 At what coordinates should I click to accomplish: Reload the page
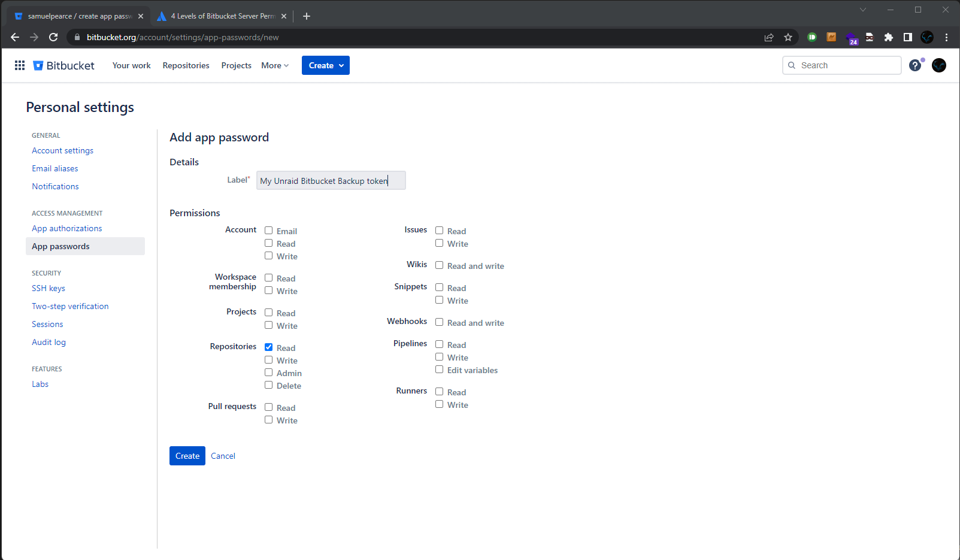53,37
